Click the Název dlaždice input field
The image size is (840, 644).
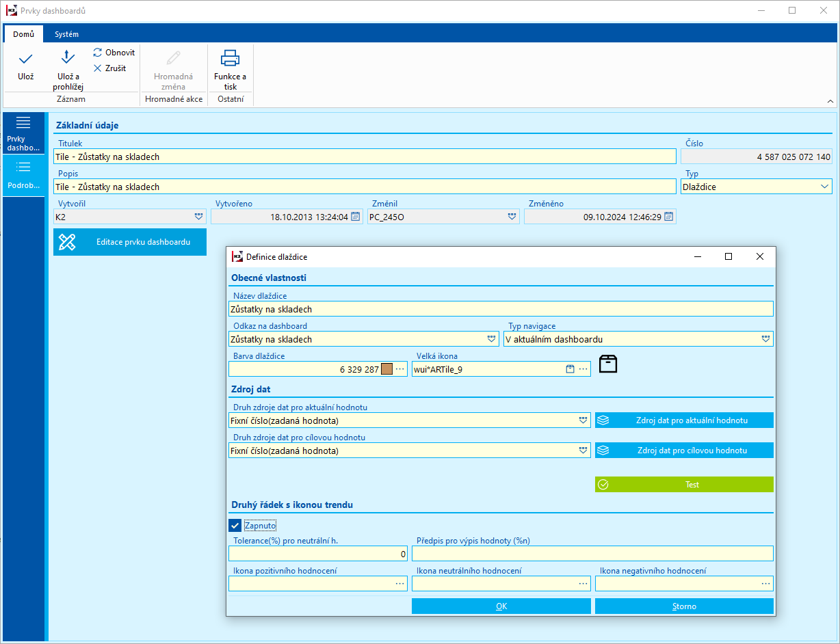[x=501, y=309]
